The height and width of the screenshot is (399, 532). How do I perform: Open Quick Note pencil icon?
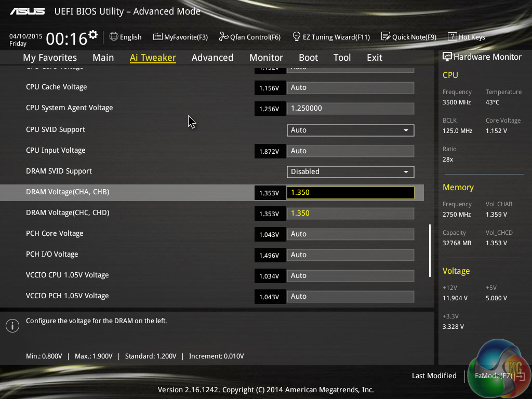(386, 36)
